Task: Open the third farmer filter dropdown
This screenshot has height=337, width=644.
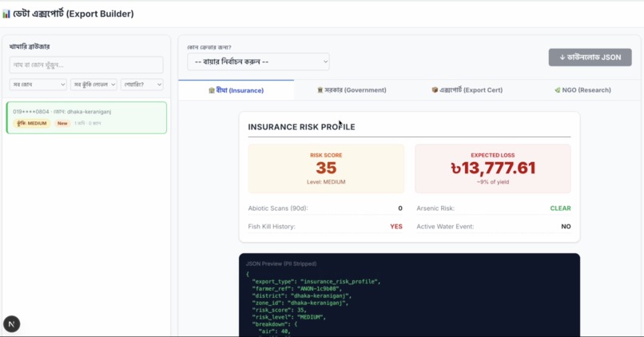Action: pos(142,85)
